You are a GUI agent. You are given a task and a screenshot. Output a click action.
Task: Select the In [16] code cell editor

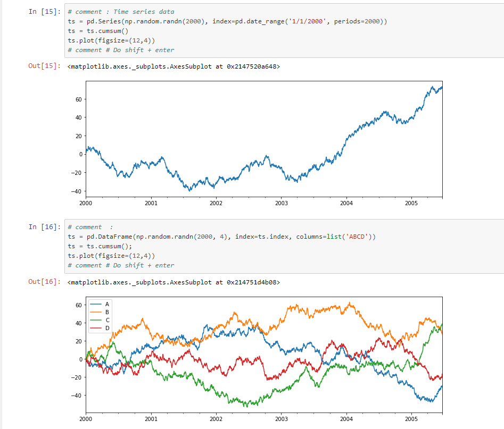284,246
